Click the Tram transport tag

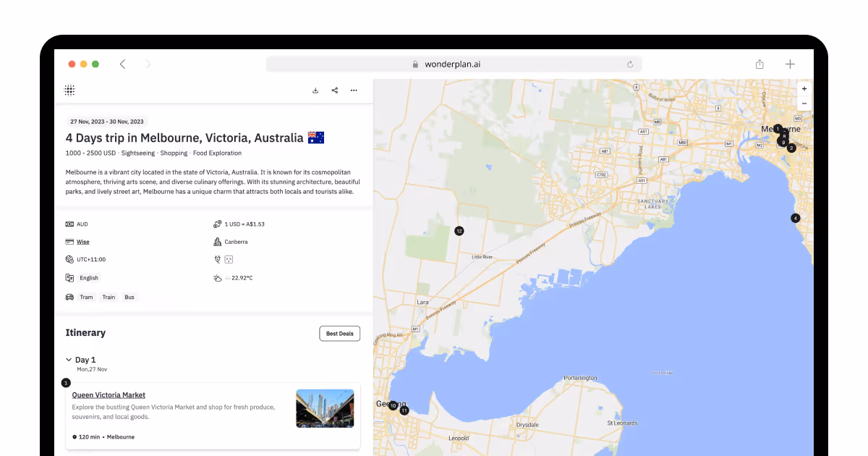(87, 297)
